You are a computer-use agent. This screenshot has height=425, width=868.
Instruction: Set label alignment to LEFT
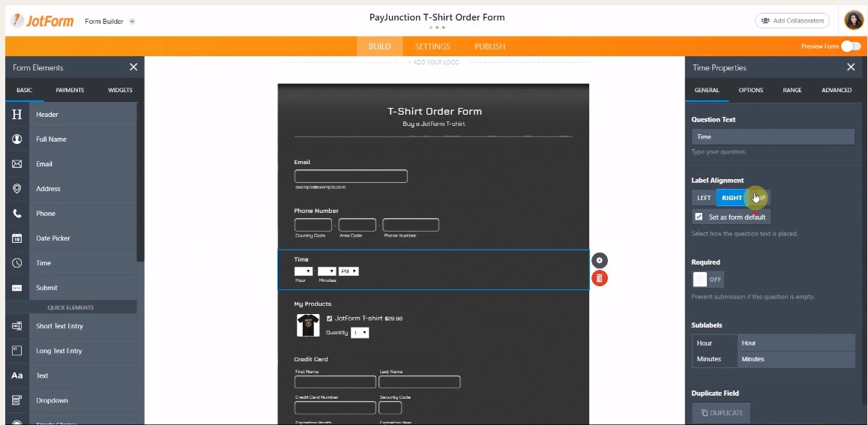coord(704,198)
